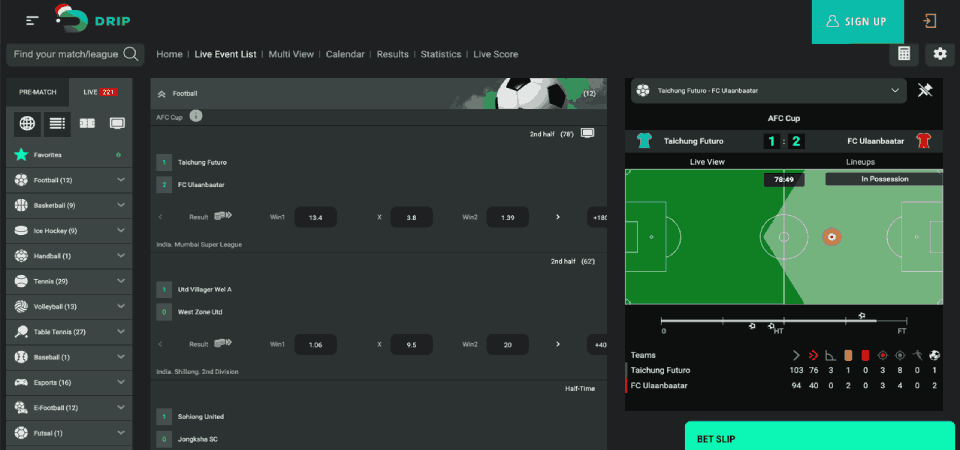Click the search magnifier icon
This screenshot has width=960, height=450.
tap(130, 54)
